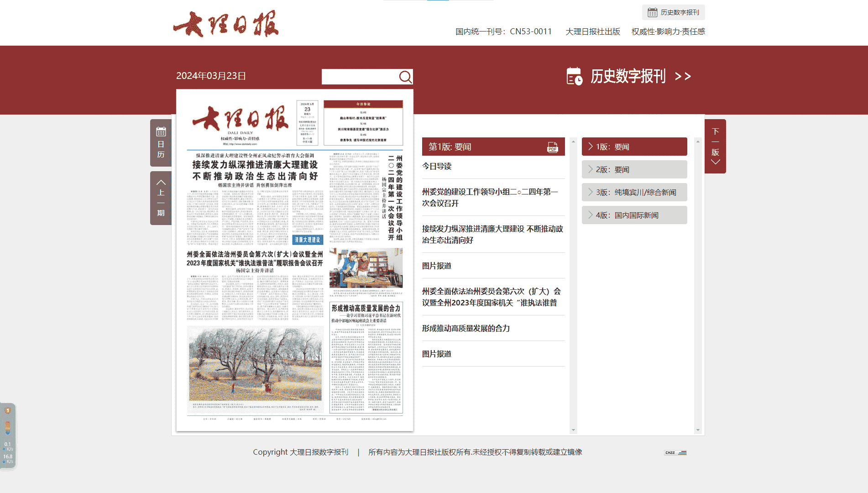Click the 今日导读 box on newspaper page
The image size is (868, 493).
363,123
